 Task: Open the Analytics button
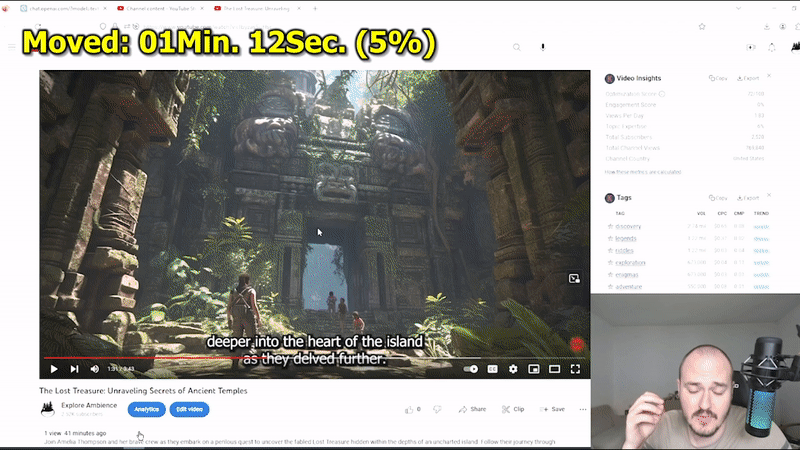[x=146, y=409]
